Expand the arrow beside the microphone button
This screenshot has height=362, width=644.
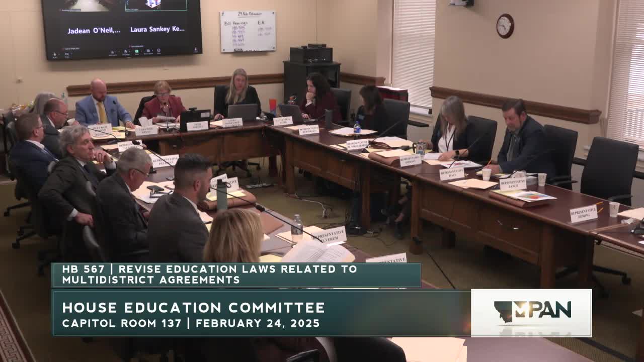(59, 53)
